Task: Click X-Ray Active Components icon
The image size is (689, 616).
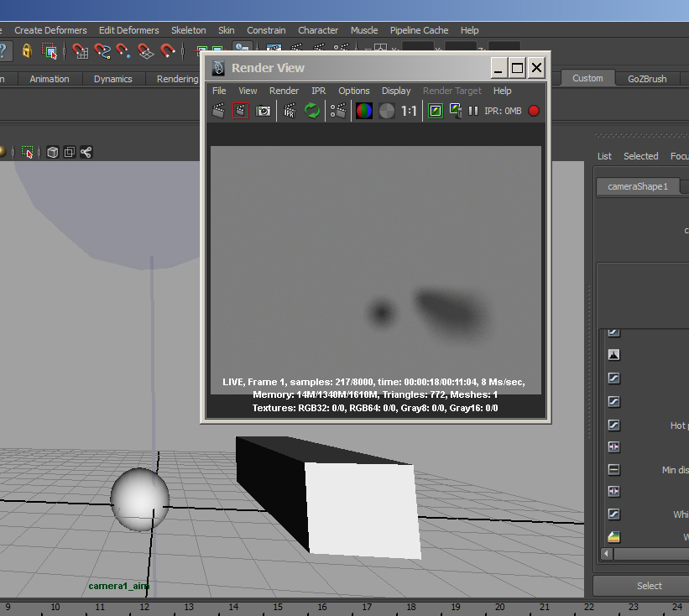Action: click(x=70, y=153)
